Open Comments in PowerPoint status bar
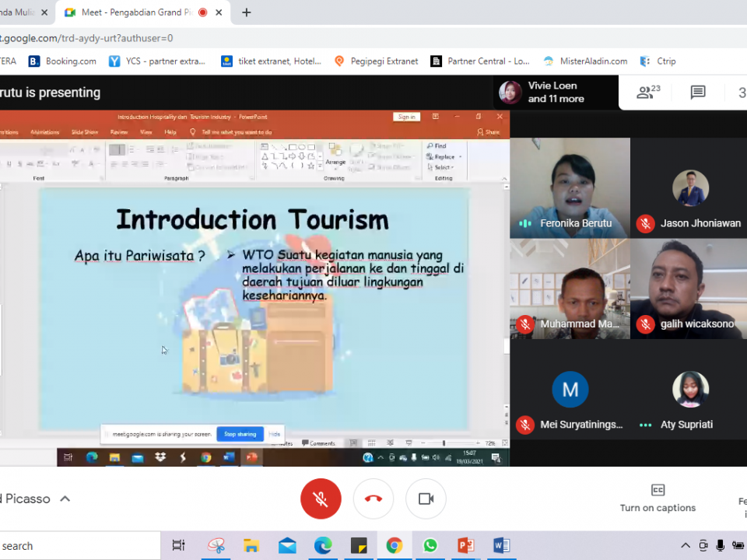 (x=318, y=443)
